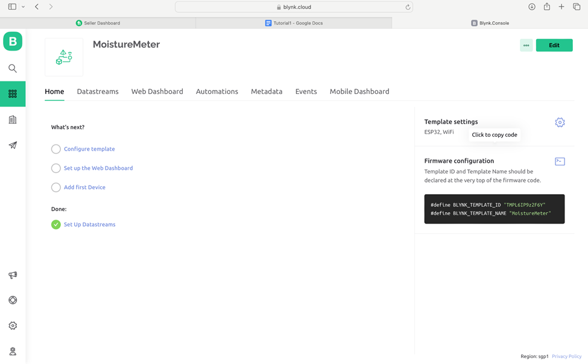Open the search magnifier in the sidebar
The height and width of the screenshot is (364, 588).
(13, 68)
